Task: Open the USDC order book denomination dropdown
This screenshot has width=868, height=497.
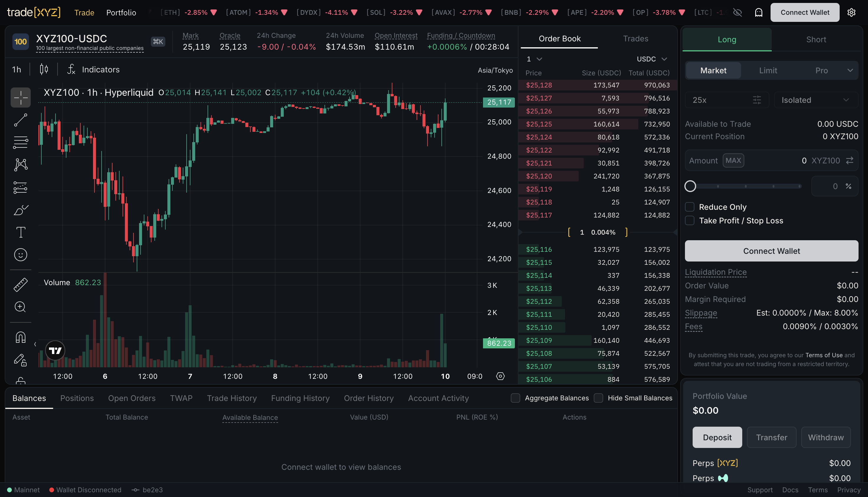Action: coord(651,59)
